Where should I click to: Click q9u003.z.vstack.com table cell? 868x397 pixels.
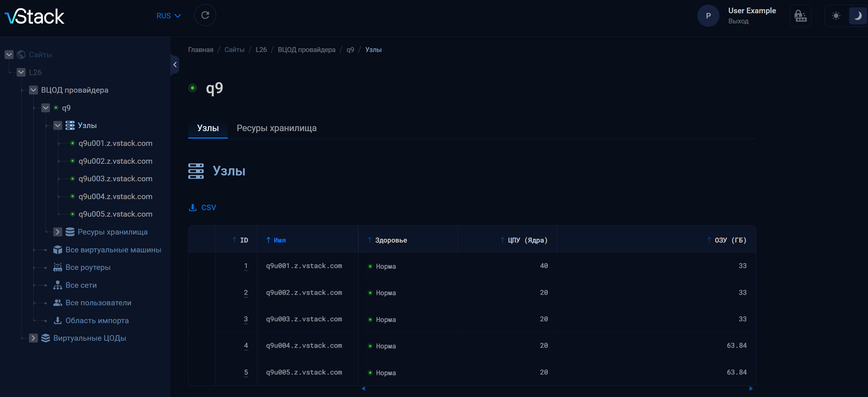[304, 319]
